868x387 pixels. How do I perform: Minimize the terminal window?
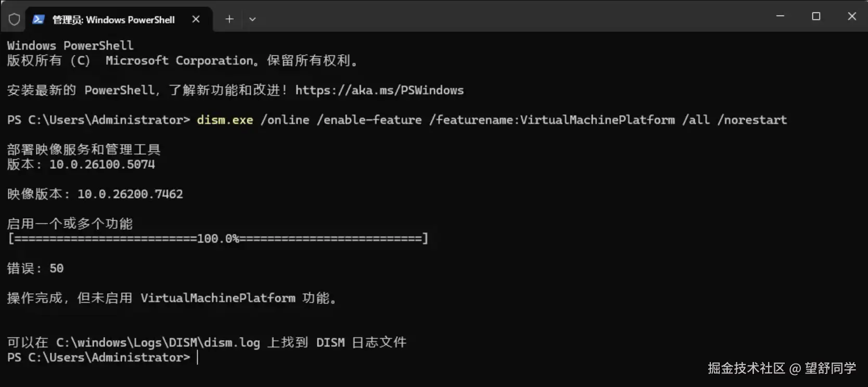pyautogui.click(x=780, y=16)
